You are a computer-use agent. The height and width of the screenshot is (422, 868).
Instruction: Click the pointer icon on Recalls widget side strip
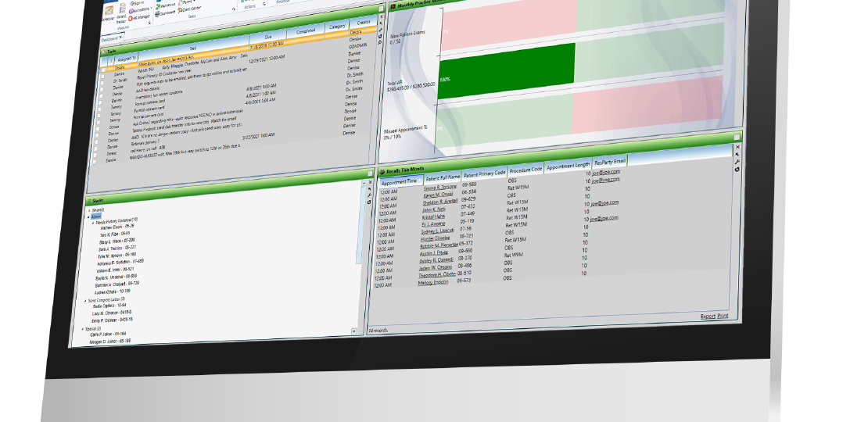point(737,155)
